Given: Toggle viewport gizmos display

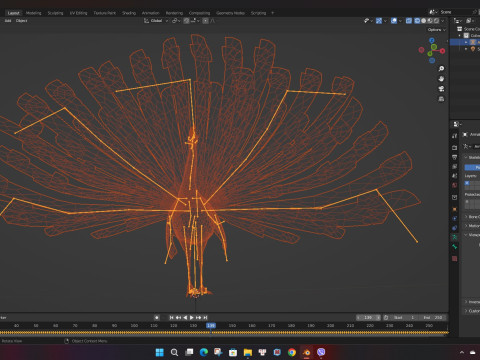Looking at the screenshot, I should (x=379, y=21).
